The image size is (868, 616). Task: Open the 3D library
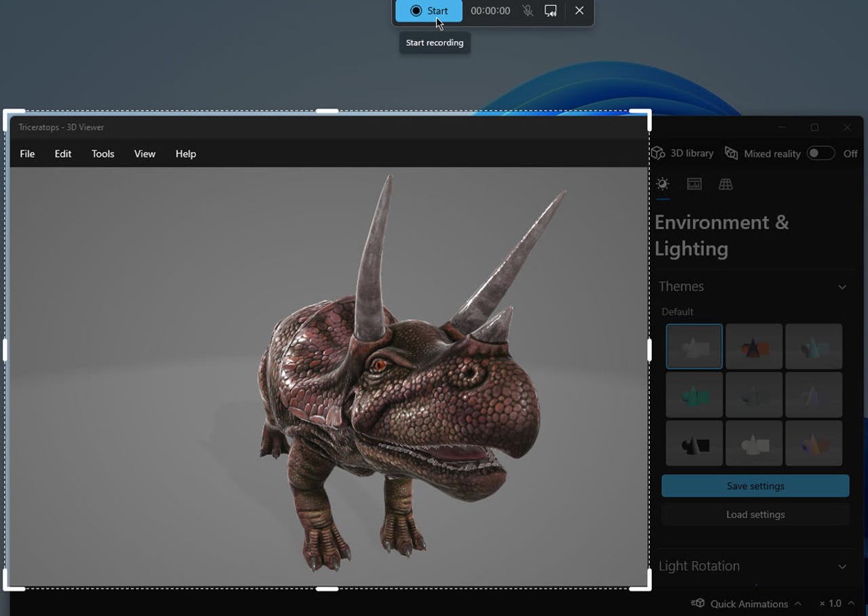(682, 154)
